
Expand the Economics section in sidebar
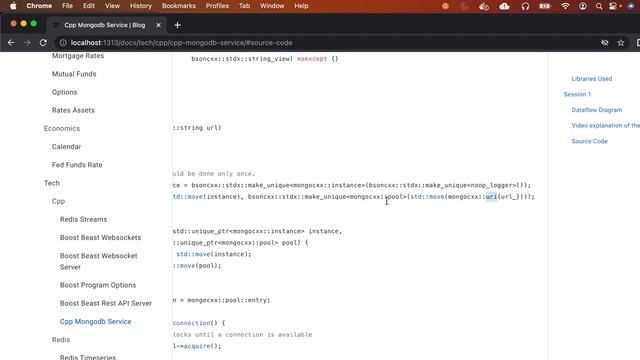tap(62, 128)
